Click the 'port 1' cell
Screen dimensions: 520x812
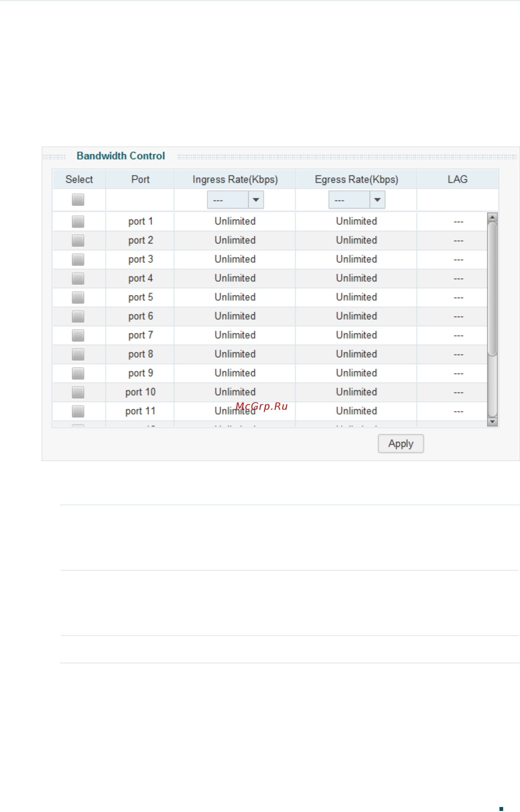[x=140, y=222]
